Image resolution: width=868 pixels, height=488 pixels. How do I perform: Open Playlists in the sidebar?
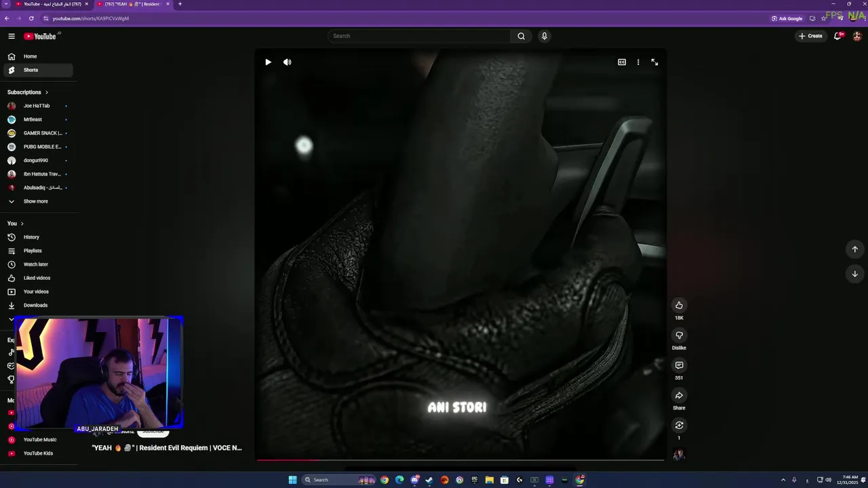(38, 251)
